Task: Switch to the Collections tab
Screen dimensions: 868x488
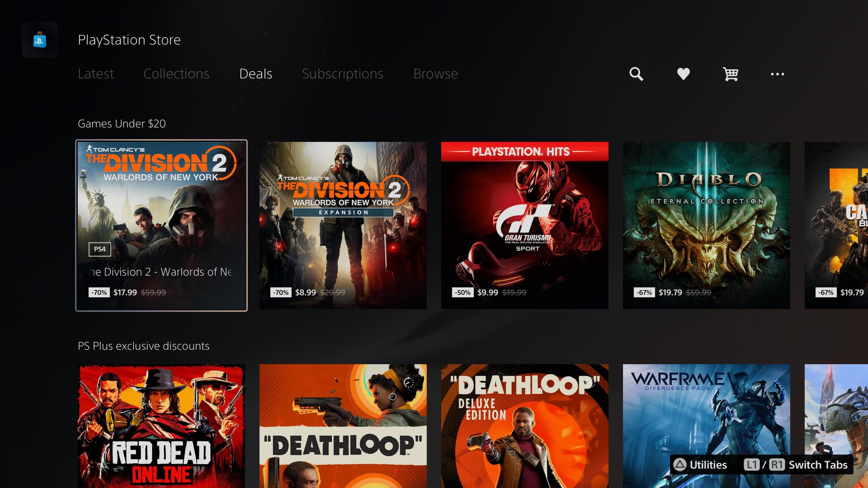Action: [x=176, y=74]
